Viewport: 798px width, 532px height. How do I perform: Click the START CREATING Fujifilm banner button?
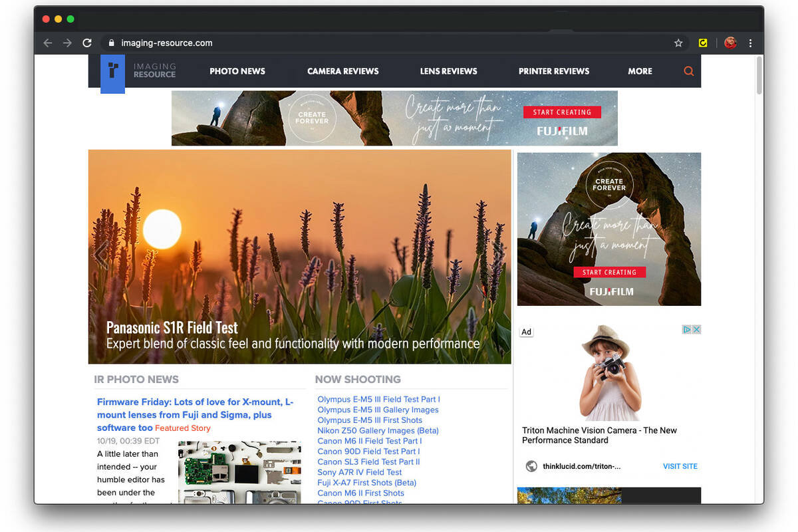pos(562,112)
